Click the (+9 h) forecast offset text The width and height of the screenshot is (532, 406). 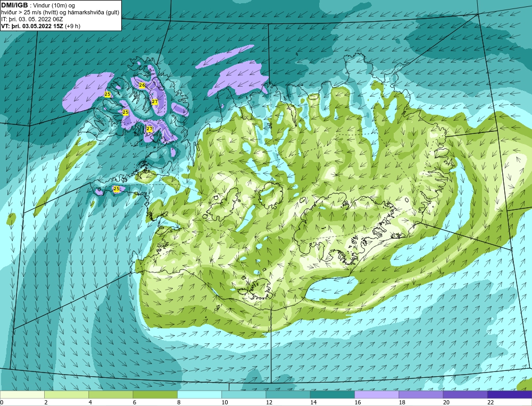pos(72,26)
